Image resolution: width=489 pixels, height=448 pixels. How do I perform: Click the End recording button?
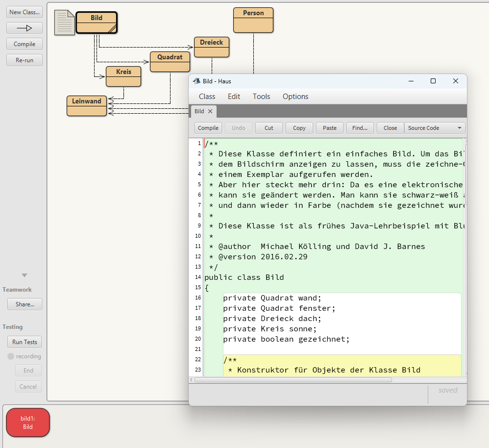28,371
